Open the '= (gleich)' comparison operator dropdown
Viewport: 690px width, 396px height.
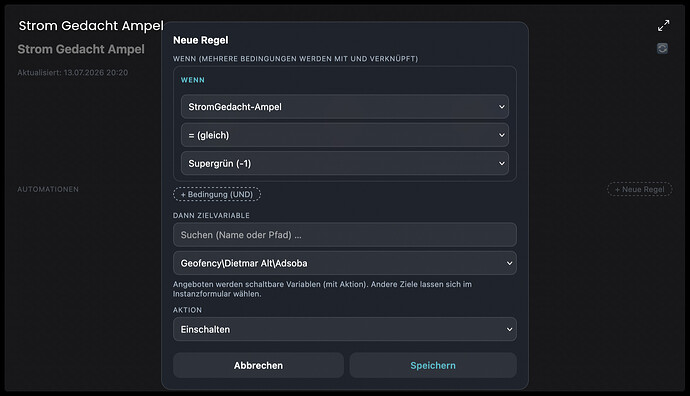345,135
